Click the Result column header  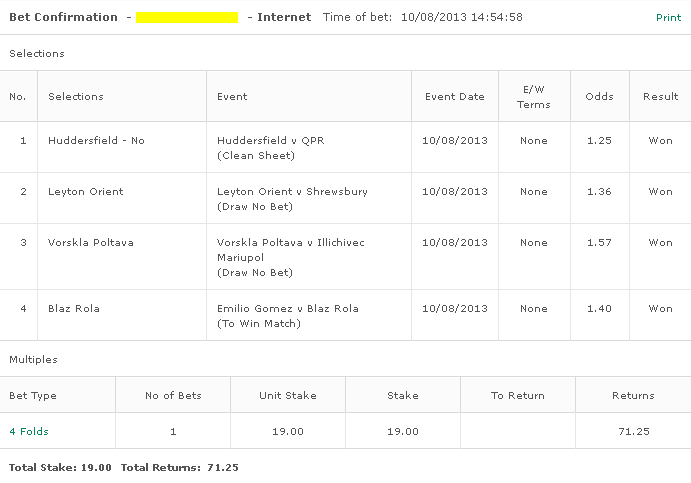[x=660, y=97]
